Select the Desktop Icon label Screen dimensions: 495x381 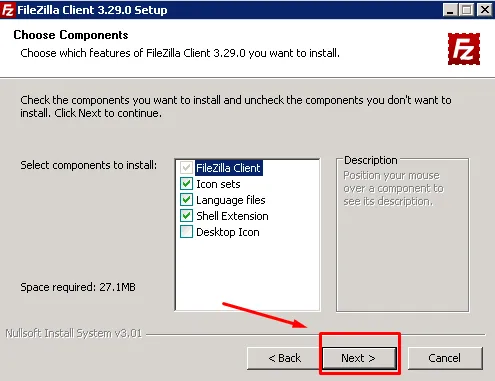[x=228, y=232]
